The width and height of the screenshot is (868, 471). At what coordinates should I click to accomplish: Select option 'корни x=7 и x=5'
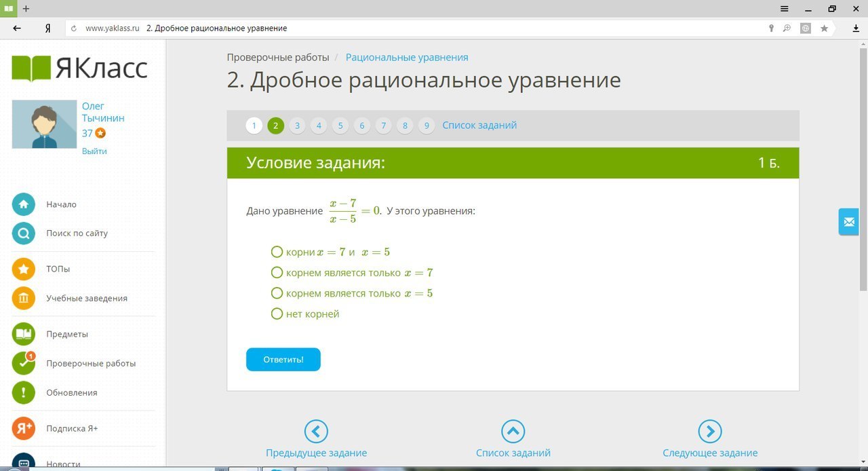(277, 252)
